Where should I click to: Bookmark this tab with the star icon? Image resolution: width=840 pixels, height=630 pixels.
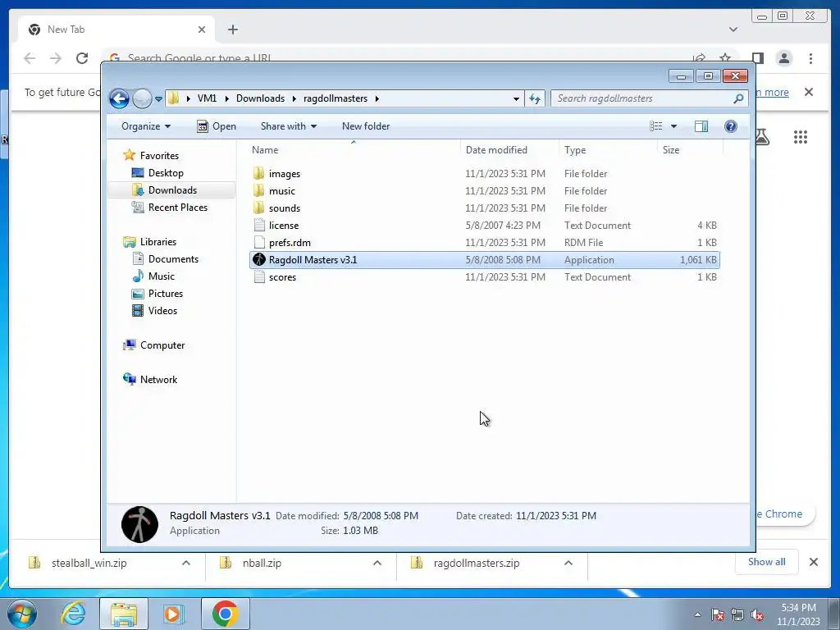click(x=725, y=57)
